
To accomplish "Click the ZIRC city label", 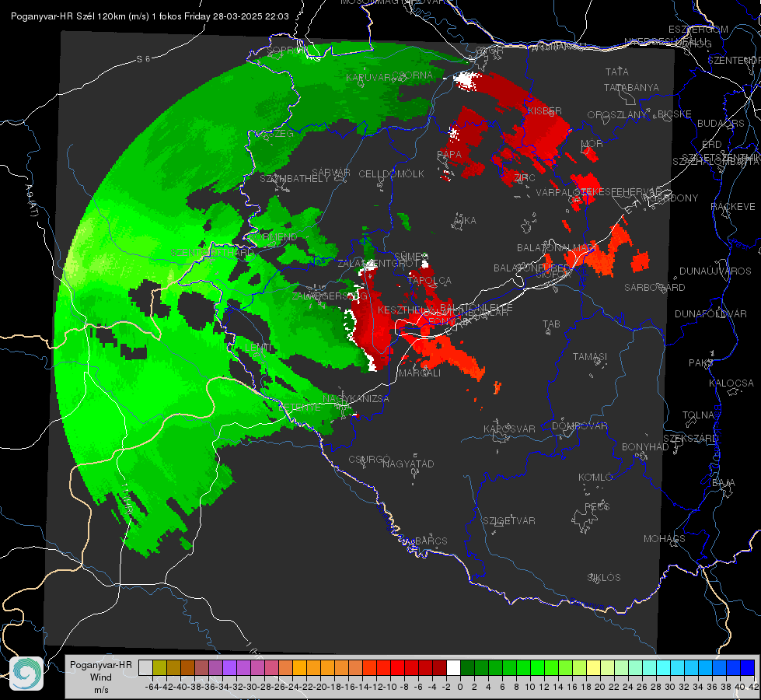I will [x=525, y=178].
